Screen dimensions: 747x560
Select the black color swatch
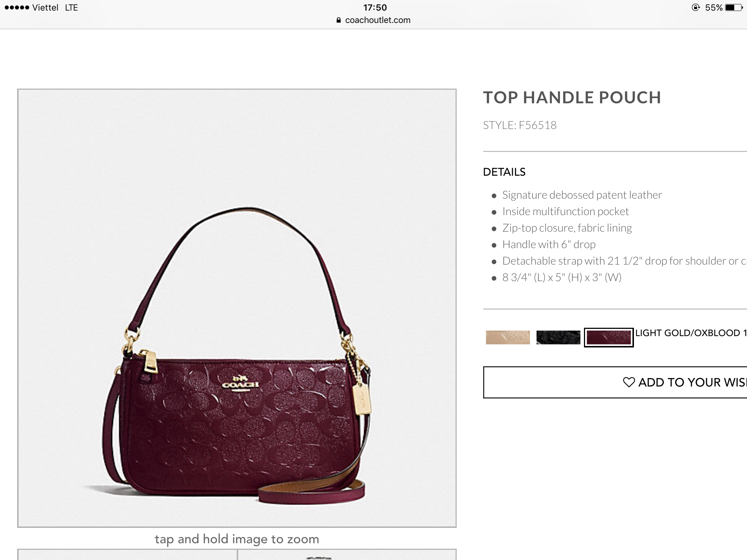[x=558, y=337]
